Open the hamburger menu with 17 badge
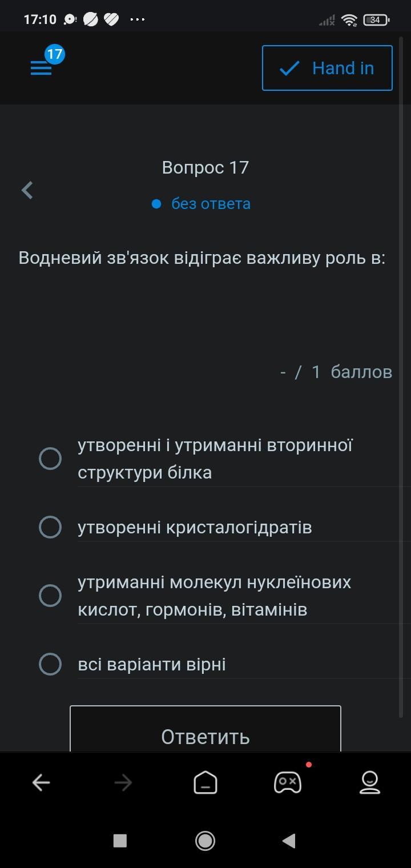The height and width of the screenshot is (868, 411). 41,68
